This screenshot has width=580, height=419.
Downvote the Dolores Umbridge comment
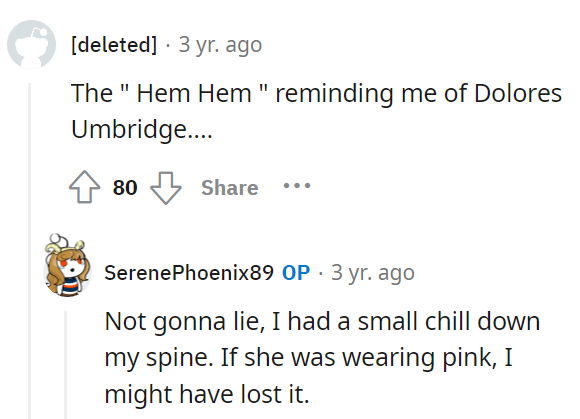tap(166, 188)
